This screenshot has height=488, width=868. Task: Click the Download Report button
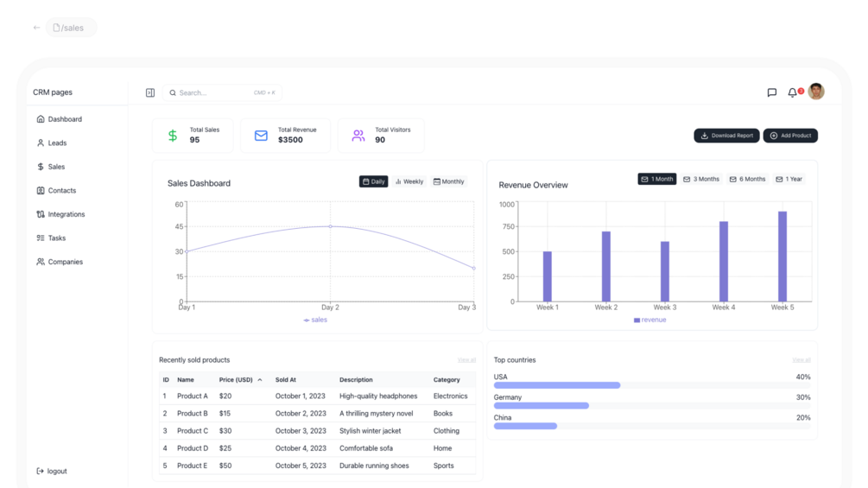(727, 136)
